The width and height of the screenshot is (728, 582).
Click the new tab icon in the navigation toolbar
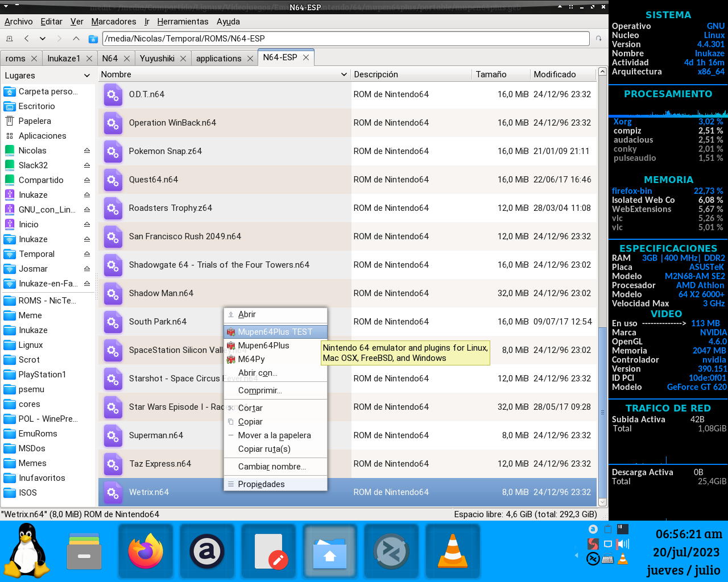tap(9, 39)
